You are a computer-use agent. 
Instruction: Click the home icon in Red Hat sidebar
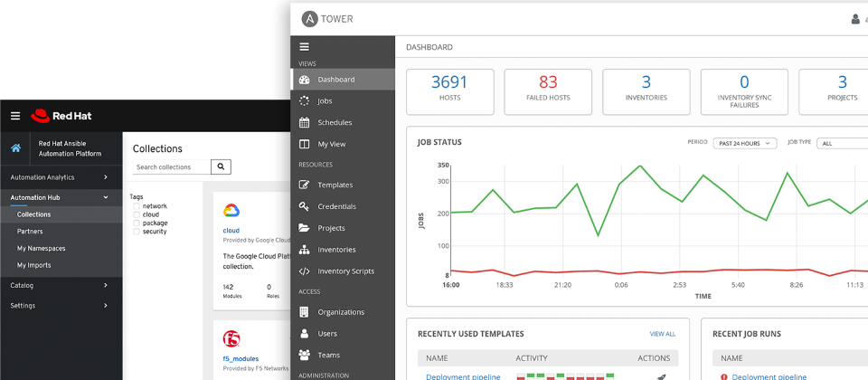tap(16, 147)
